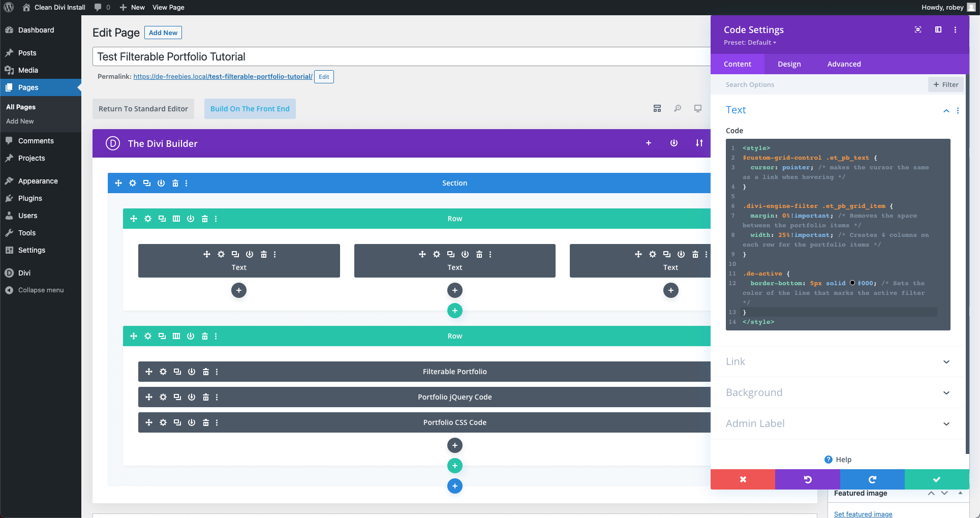The image size is (980, 518).
Task: Snap Code Settings modal to sidebar
Action: click(938, 29)
